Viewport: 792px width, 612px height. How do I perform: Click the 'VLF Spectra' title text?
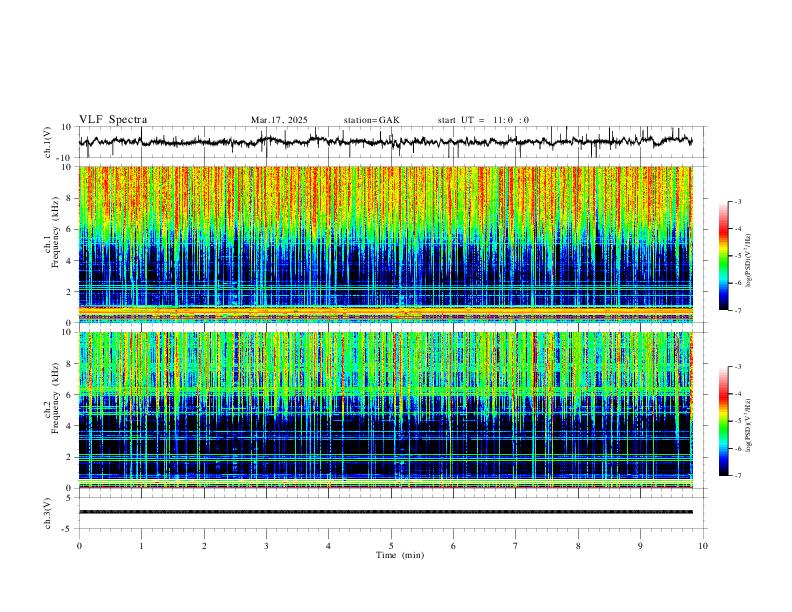click(x=113, y=120)
